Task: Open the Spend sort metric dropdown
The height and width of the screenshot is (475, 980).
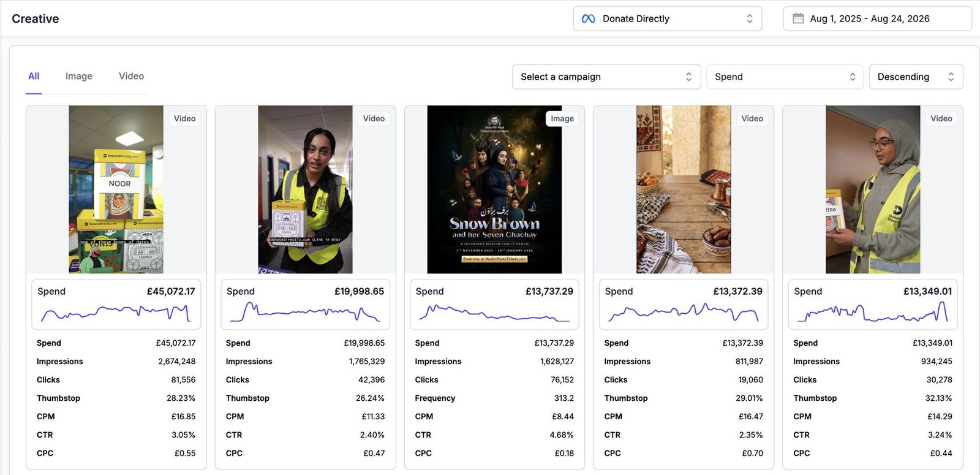Action: tap(785, 77)
